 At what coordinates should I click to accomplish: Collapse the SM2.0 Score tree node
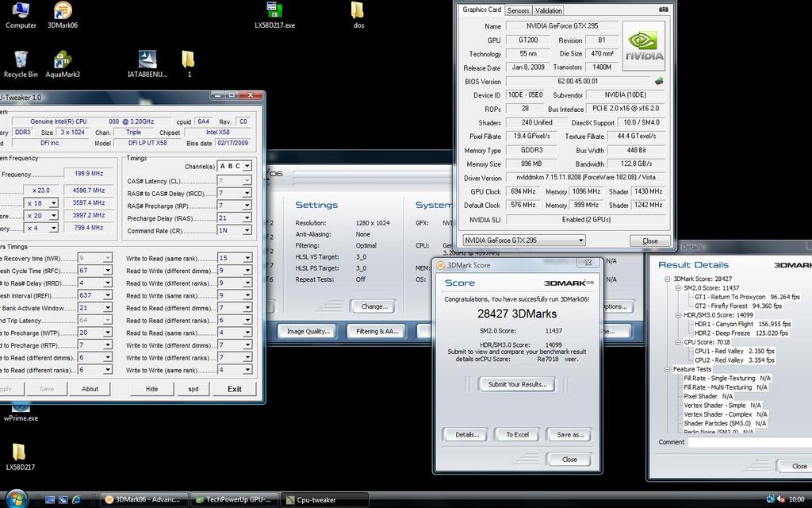coord(678,287)
